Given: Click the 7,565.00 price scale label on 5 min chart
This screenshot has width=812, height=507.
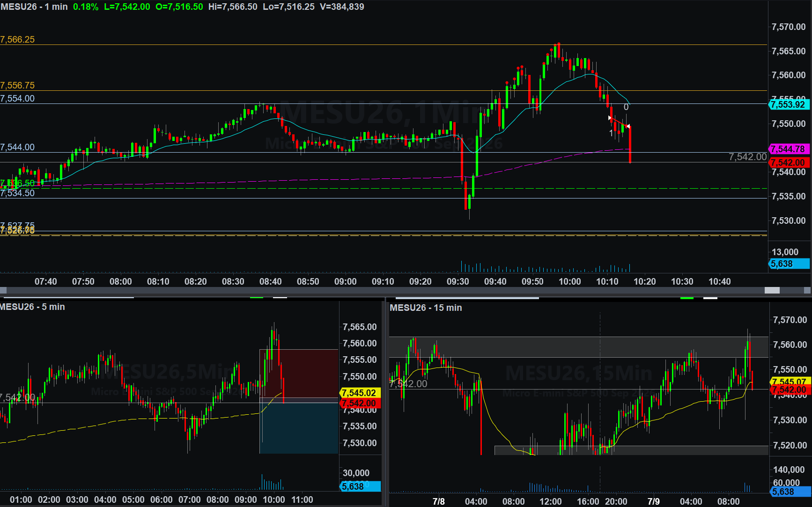Looking at the screenshot, I should pos(360,327).
